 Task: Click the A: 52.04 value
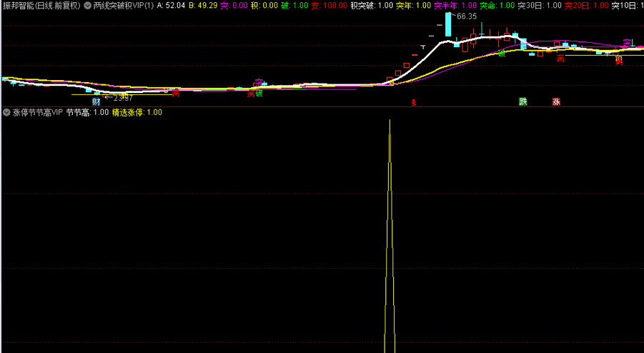click(171, 5)
